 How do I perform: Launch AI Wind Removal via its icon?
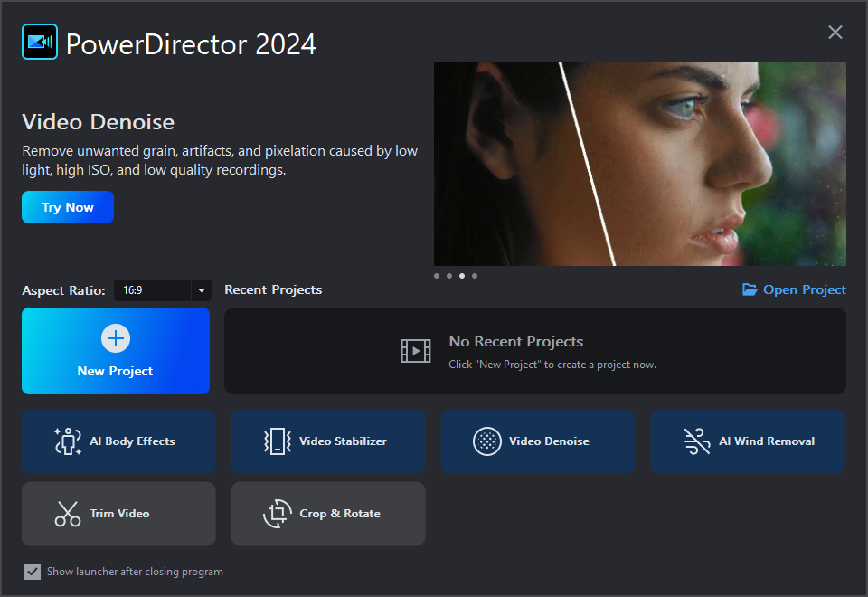click(x=697, y=441)
